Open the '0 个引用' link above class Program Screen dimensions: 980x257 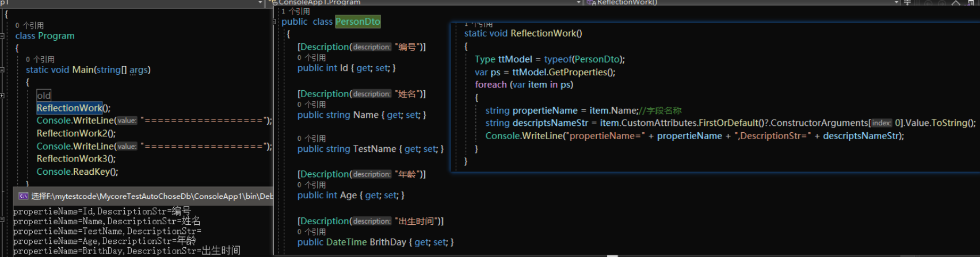[x=29, y=25]
